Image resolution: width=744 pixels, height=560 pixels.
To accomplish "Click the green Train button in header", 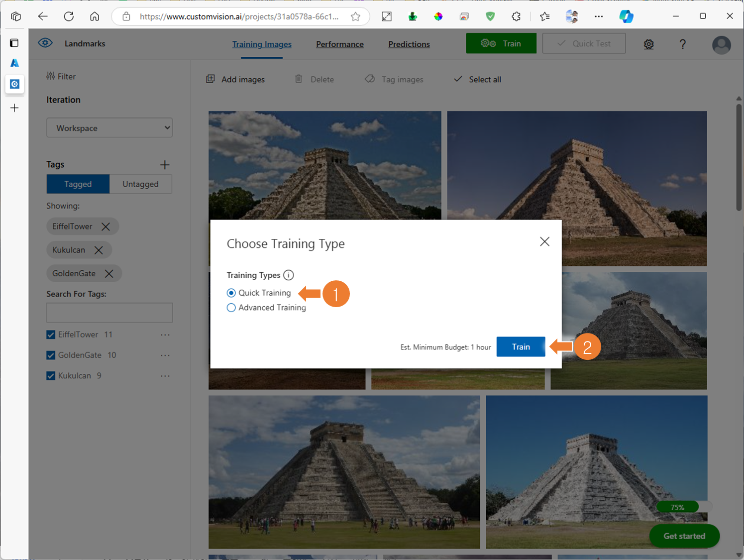I will (x=501, y=43).
